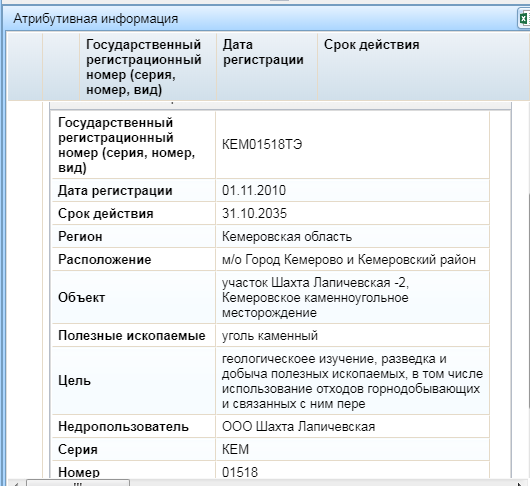Select м/о Город Кемерово location value
Screen dimensions: 530x486
pyautogui.click(x=348, y=260)
